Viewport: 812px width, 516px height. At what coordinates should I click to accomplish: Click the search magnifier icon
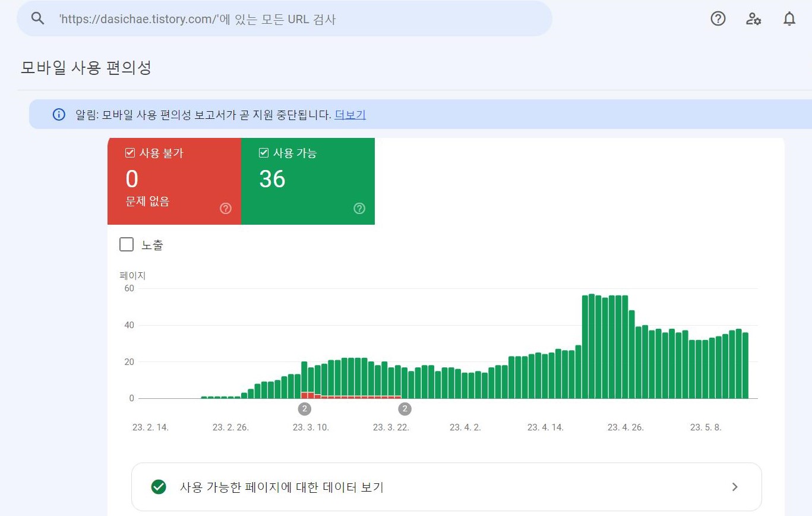click(x=37, y=18)
